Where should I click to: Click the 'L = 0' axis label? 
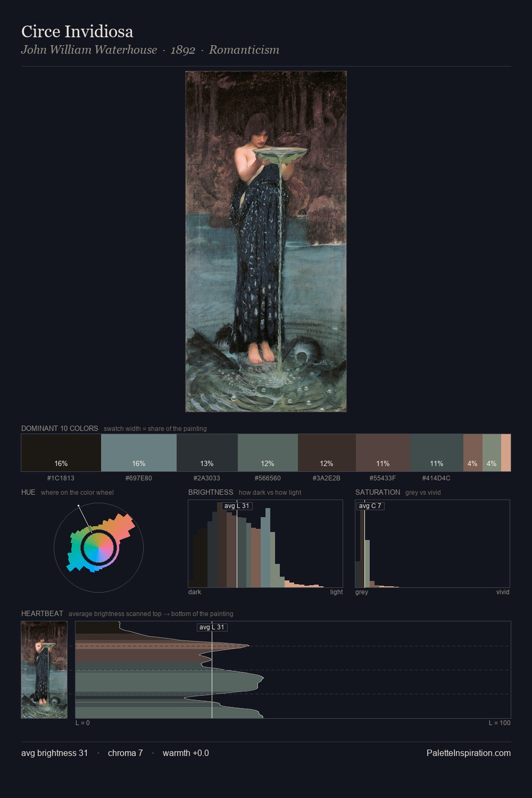[82, 722]
